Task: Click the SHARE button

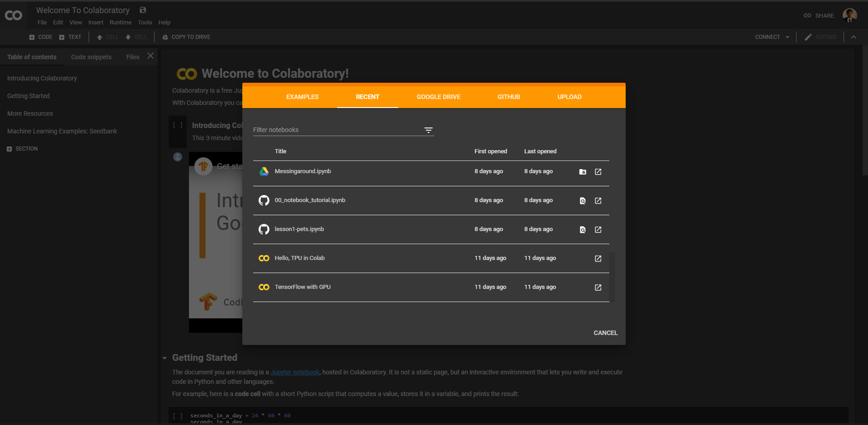Action: click(x=819, y=15)
